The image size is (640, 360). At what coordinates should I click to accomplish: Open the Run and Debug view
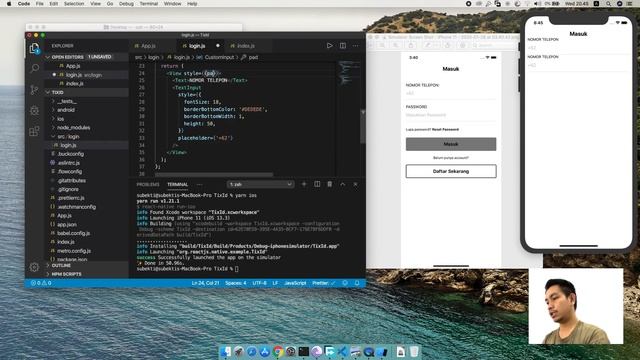point(35,110)
